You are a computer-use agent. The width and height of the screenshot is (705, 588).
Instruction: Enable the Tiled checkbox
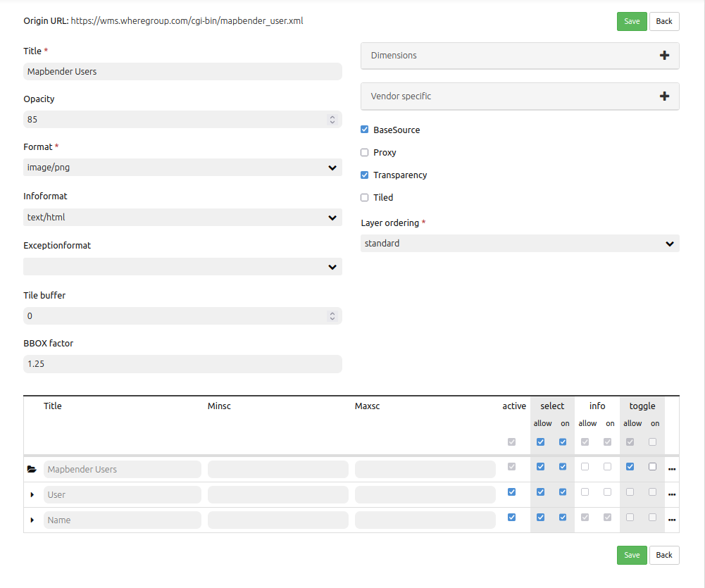(x=365, y=197)
